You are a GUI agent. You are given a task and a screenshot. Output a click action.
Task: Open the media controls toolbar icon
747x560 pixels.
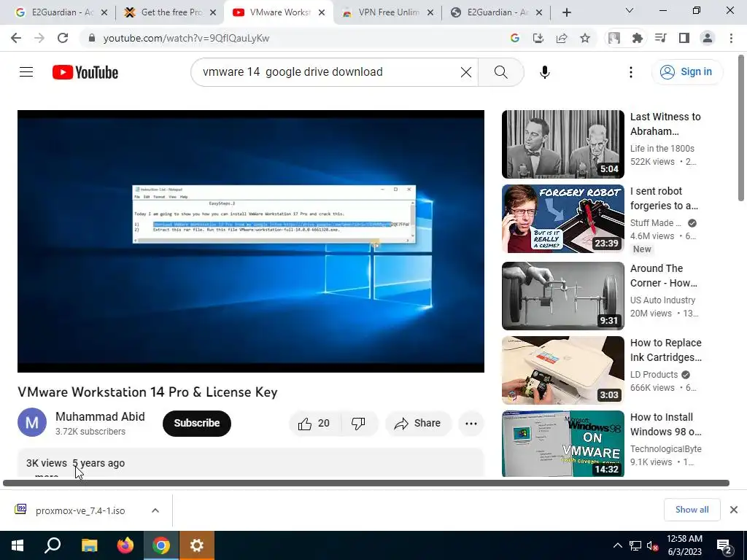[661, 38]
